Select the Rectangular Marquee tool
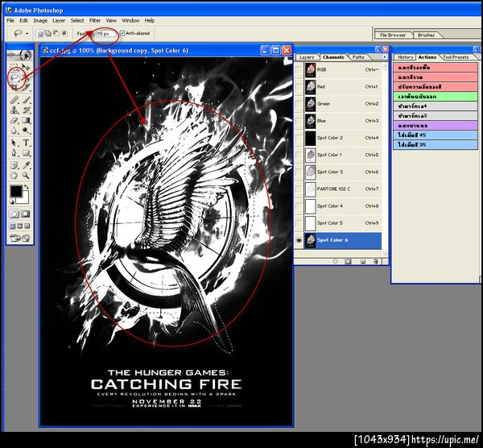The height and width of the screenshot is (448, 483). pyautogui.click(x=14, y=66)
